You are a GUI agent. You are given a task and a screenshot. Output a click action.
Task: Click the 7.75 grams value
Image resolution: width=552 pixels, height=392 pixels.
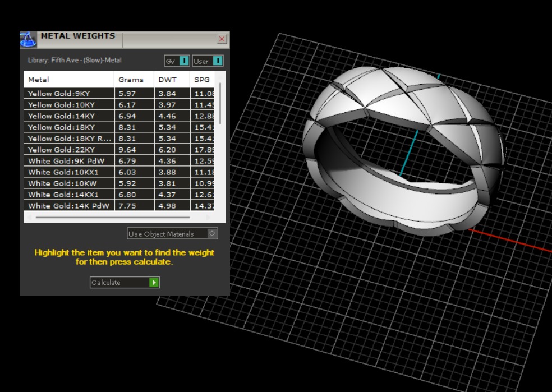coord(127,206)
